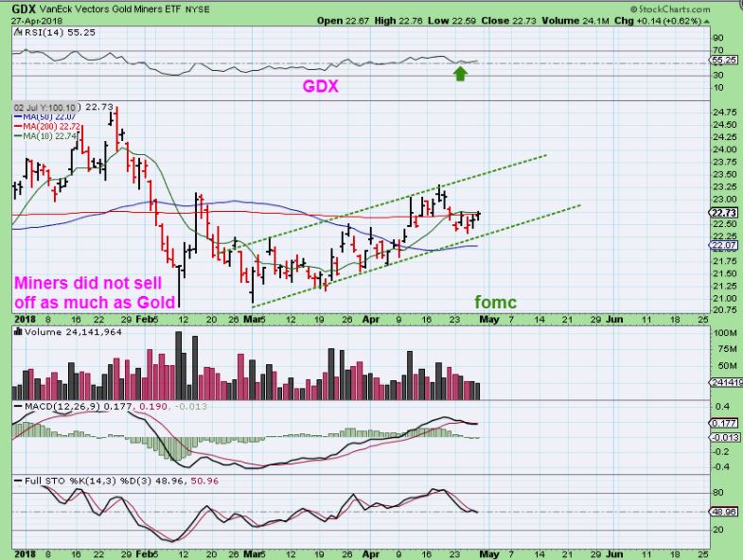The height and width of the screenshot is (560, 743).
Task: Click the Chg +0.14 (+0.62%) value
Action: (658, 21)
